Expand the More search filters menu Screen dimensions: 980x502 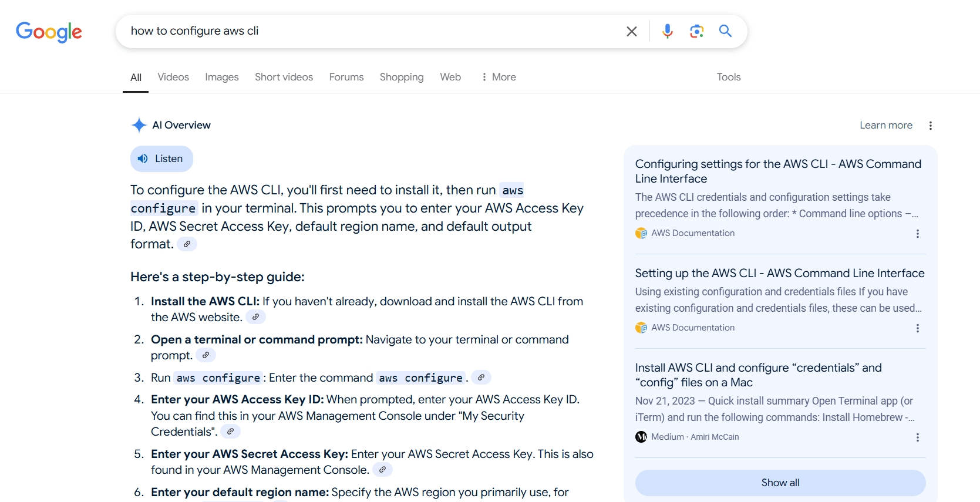coord(499,77)
